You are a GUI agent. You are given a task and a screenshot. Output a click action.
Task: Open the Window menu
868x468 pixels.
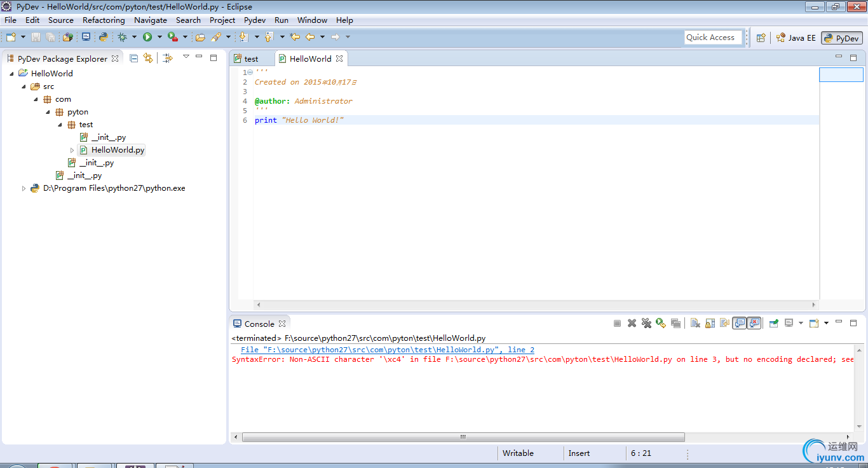click(313, 20)
